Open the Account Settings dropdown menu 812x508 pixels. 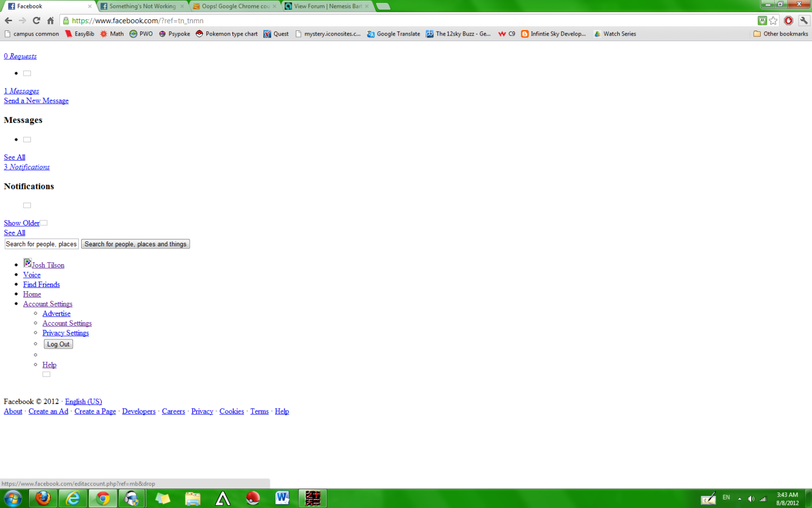[48, 304]
